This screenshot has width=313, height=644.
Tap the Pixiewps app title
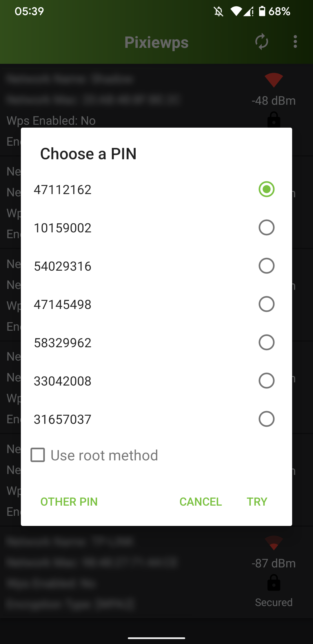pos(156,42)
